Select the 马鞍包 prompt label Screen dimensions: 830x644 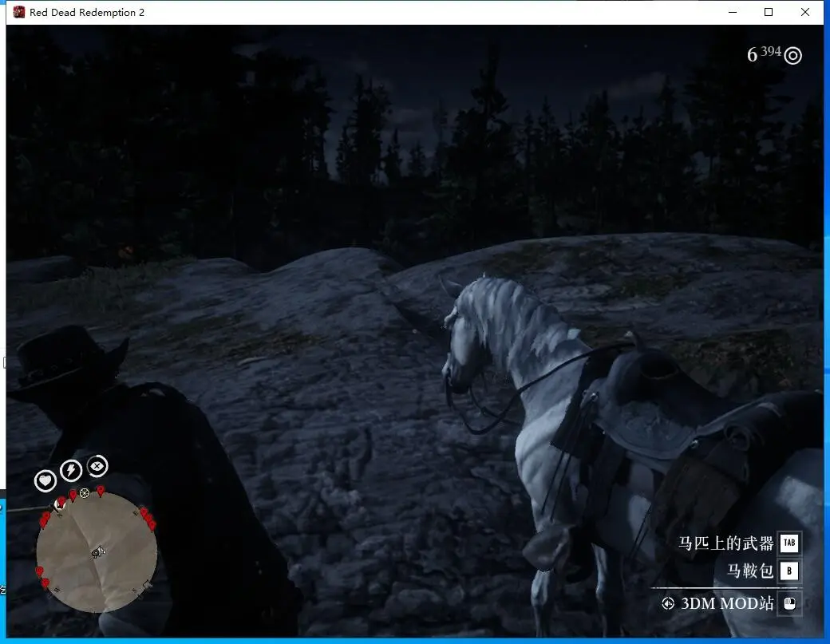[x=750, y=571]
